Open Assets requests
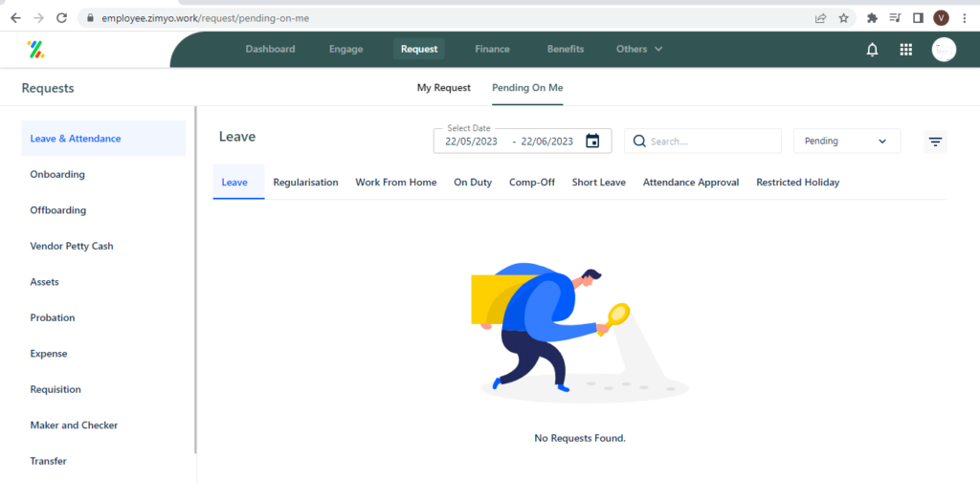Viewport: 980px width, 501px height. [x=44, y=282]
